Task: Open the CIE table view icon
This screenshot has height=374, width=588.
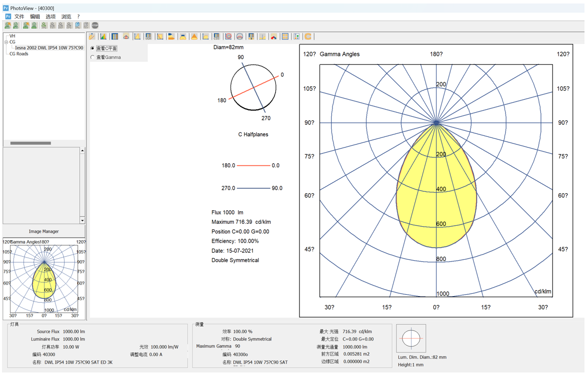Action: [216, 36]
